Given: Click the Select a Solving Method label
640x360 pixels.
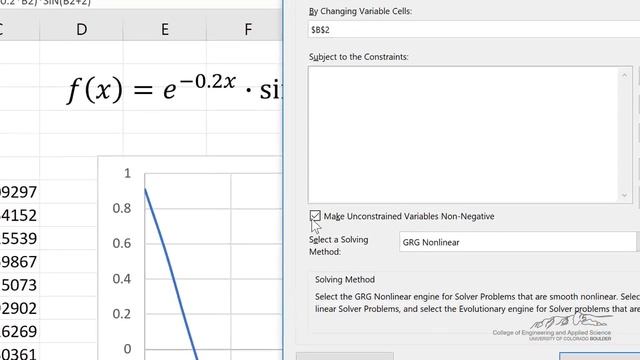Looking at the screenshot, I should pyautogui.click(x=338, y=245).
